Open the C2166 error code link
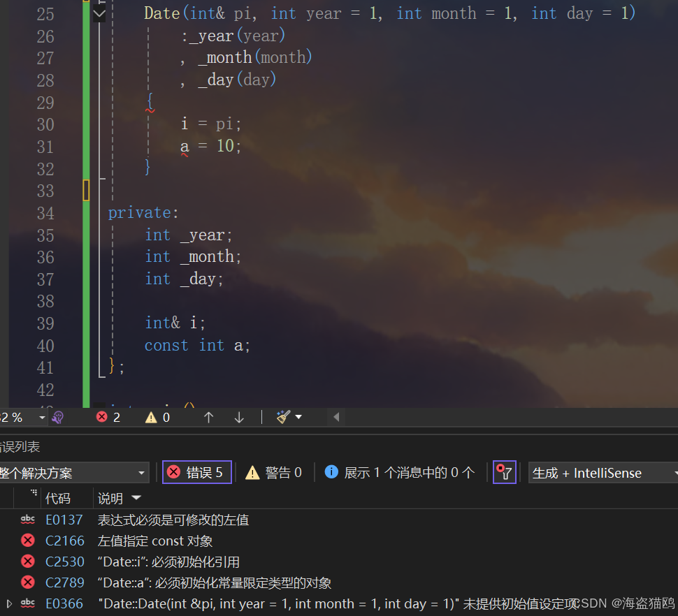The height and width of the screenshot is (616, 678). pyautogui.click(x=65, y=541)
